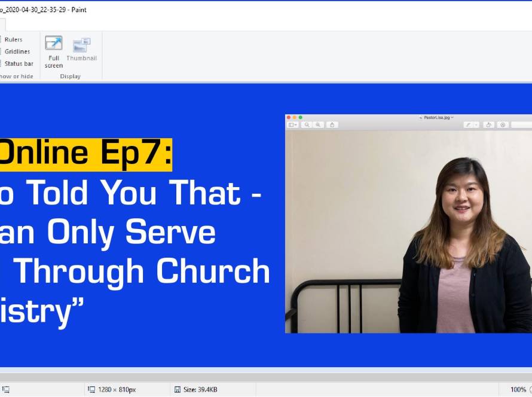Click the zoom in magnifier in Preview toolbar

(x=318, y=125)
